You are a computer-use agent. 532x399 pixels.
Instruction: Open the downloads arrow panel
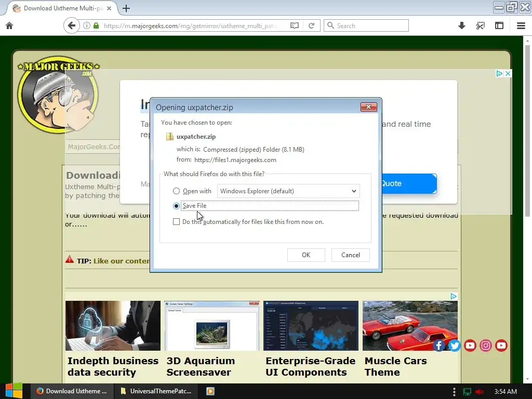[461, 26]
